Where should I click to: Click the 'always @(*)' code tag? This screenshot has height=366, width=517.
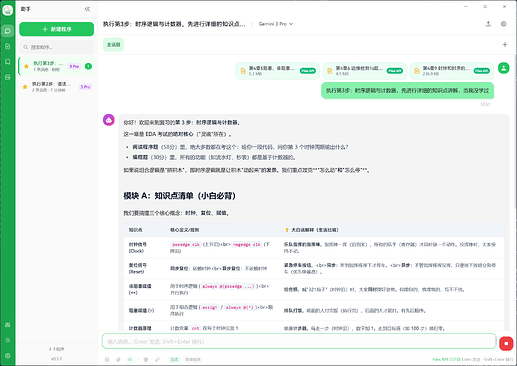point(239,307)
